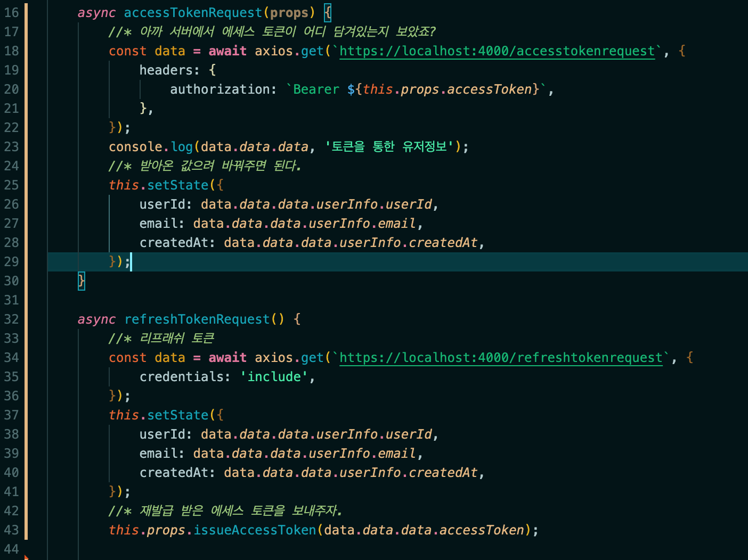Place cursor on accessTokenRequest function name

[193, 13]
